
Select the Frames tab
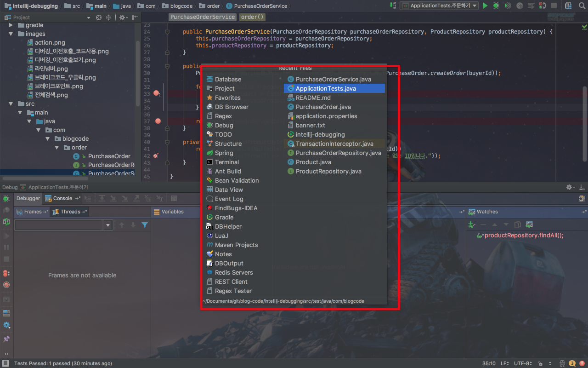(32, 212)
